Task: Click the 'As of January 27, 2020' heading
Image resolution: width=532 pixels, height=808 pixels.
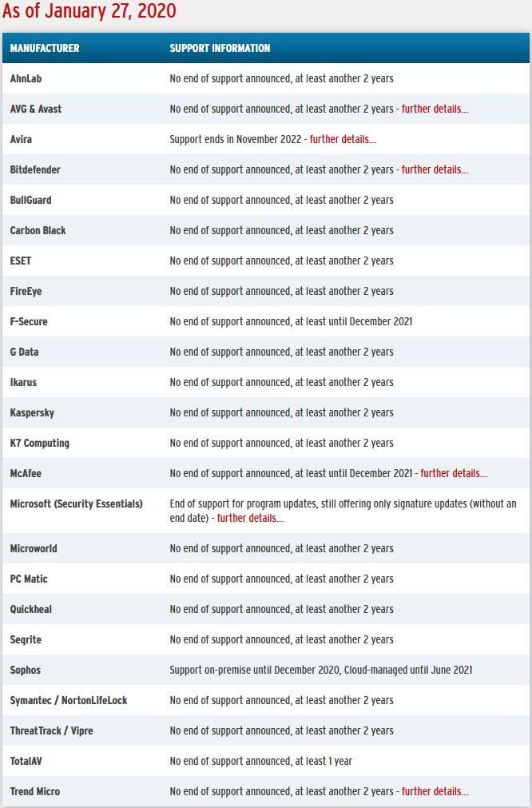Action: point(89,11)
